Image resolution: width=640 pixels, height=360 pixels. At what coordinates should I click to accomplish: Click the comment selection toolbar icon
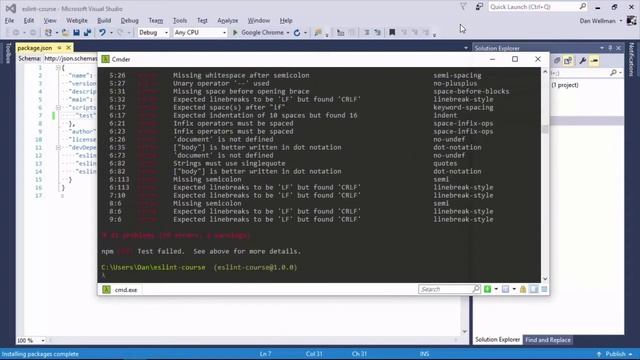tap(367, 33)
